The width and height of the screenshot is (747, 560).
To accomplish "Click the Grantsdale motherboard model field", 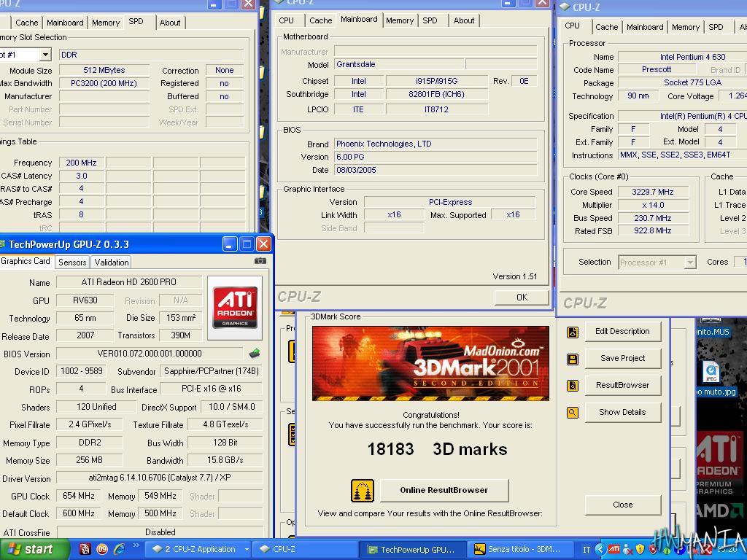I will click(x=399, y=64).
